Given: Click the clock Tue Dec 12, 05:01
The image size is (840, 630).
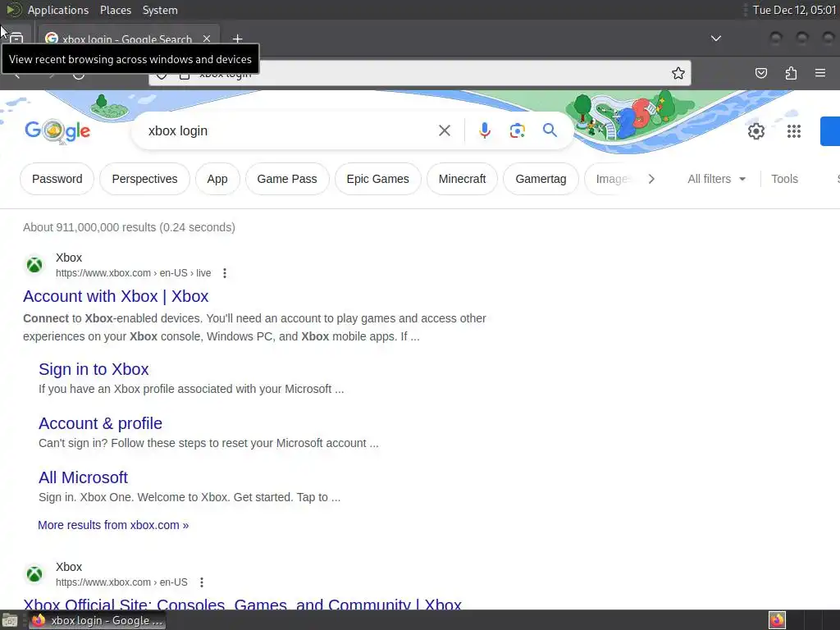Looking at the screenshot, I should (x=794, y=10).
